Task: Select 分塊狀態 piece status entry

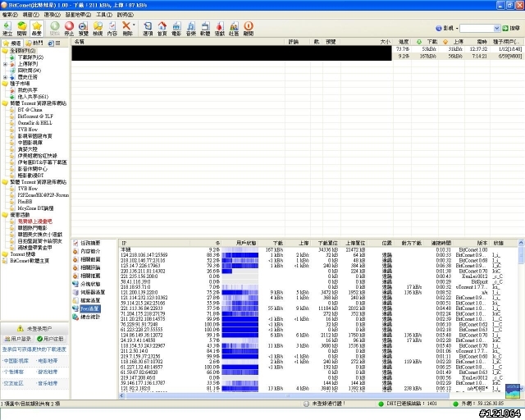Action: (x=90, y=284)
